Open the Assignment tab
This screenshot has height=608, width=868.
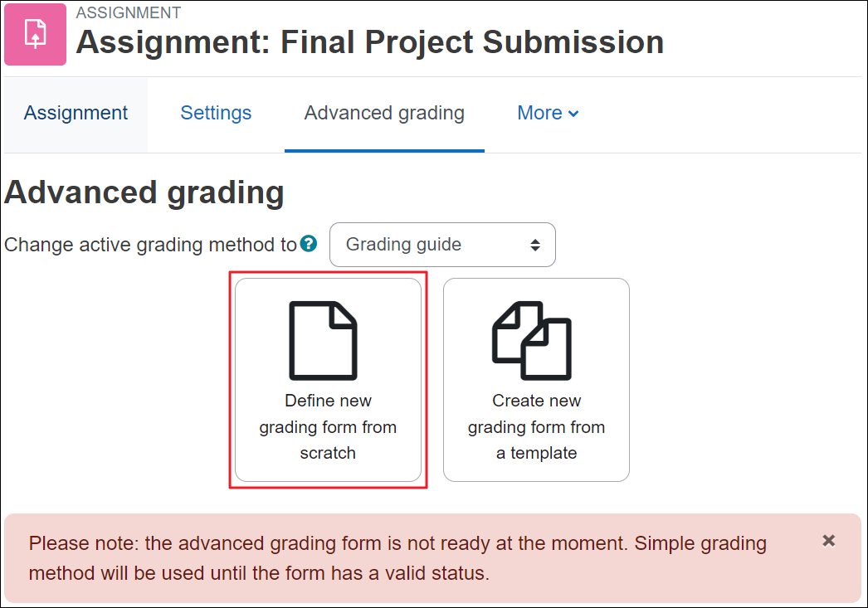point(76,112)
